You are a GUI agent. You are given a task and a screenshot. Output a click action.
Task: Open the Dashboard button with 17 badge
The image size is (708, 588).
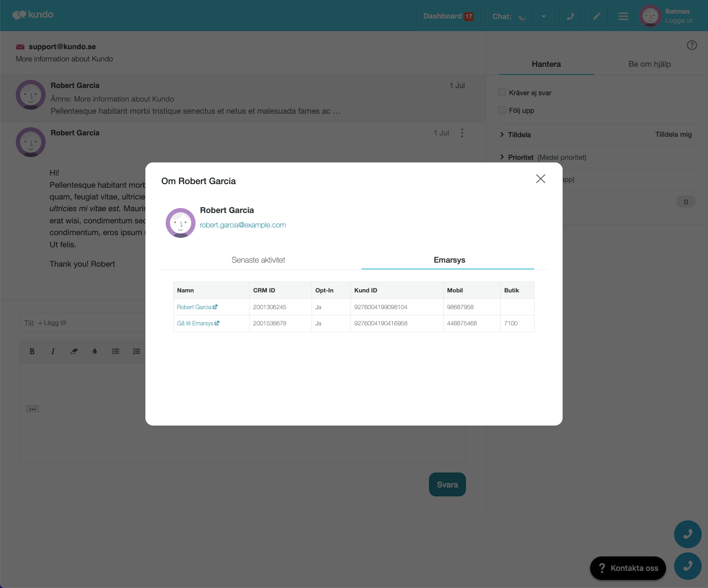coord(448,16)
